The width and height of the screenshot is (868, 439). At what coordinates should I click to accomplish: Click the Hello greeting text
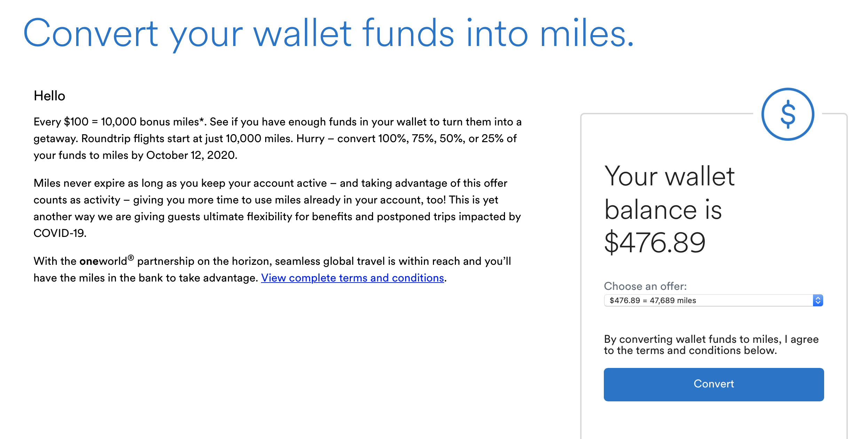point(49,96)
